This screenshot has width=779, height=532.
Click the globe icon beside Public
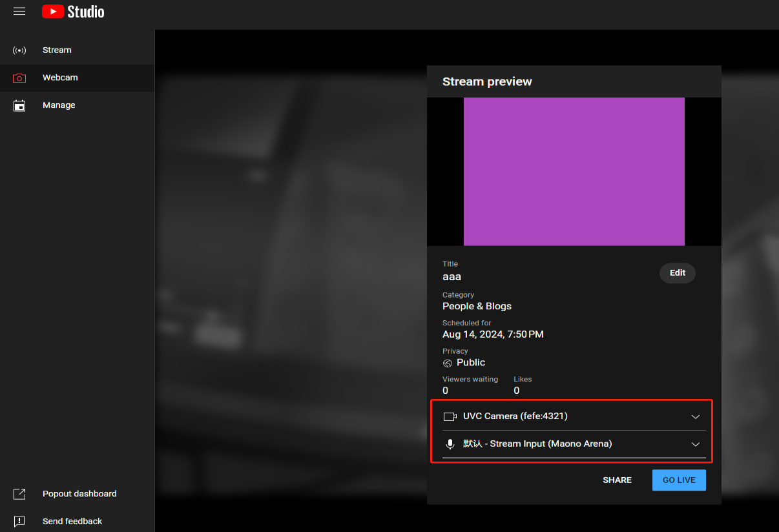[448, 363]
